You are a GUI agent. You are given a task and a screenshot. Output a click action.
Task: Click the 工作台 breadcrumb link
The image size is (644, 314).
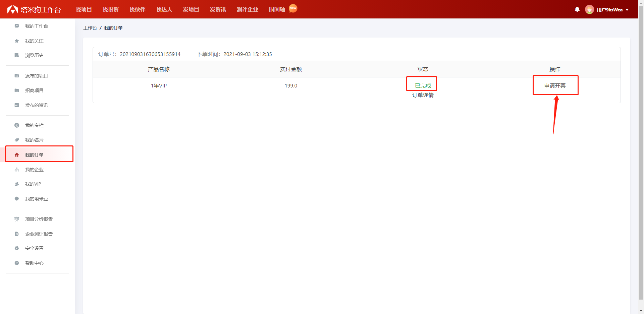pyautogui.click(x=90, y=28)
